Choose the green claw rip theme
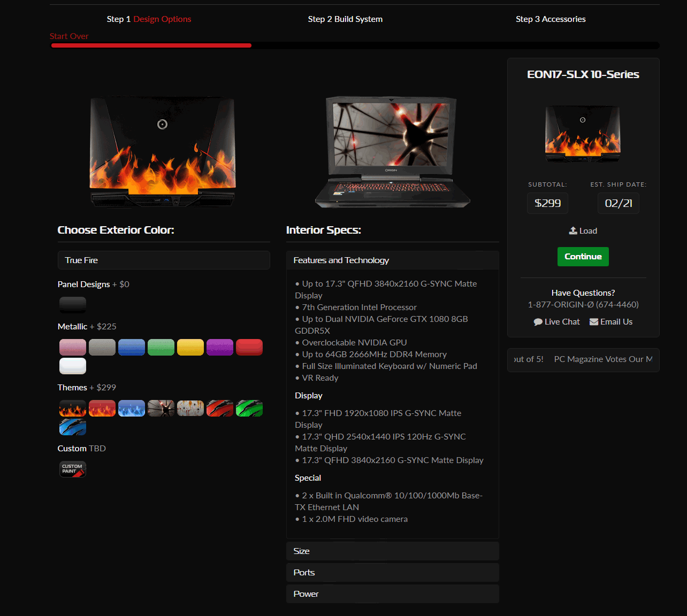 coord(249,409)
